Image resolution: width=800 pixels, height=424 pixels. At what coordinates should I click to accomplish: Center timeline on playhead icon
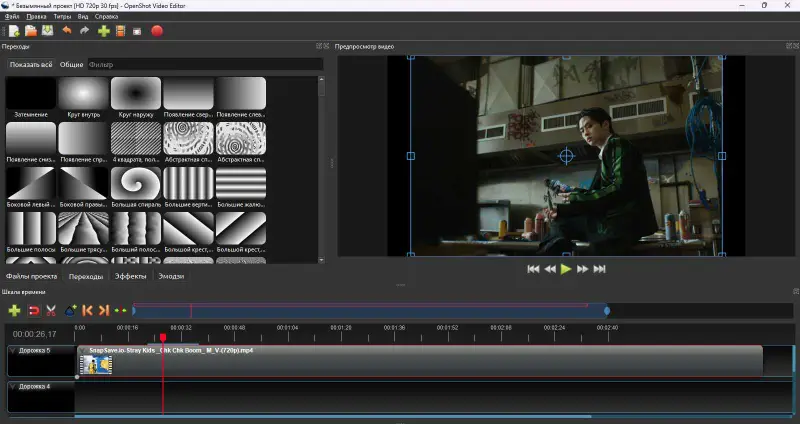click(x=120, y=310)
